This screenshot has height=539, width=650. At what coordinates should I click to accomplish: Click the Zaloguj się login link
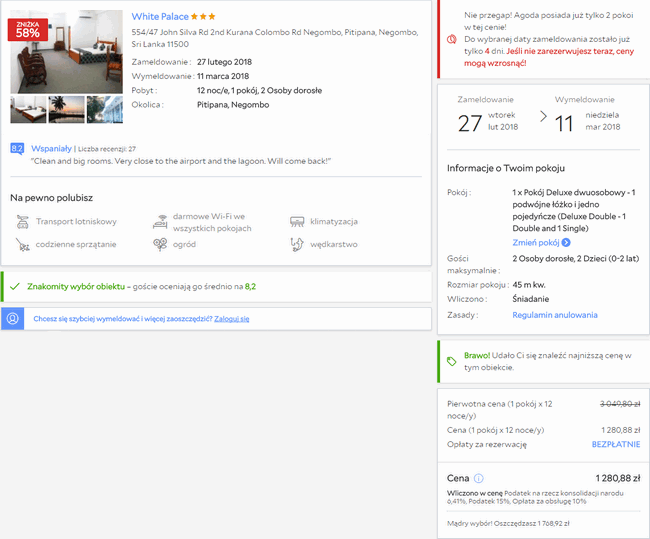click(231, 318)
